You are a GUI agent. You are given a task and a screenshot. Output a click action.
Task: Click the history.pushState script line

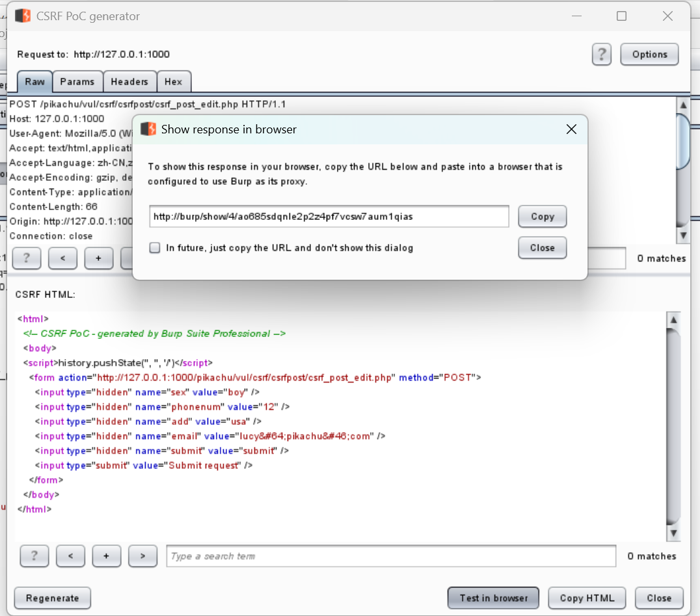pyautogui.click(x=118, y=363)
